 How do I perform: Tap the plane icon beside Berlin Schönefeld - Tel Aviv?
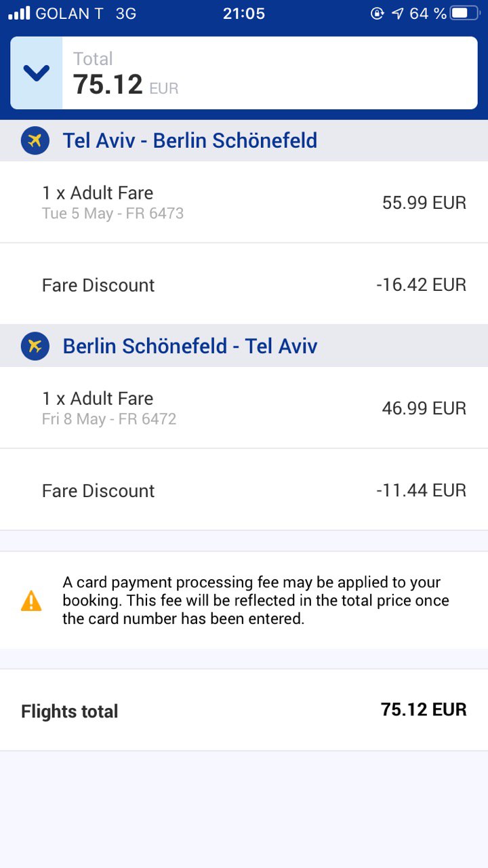click(35, 346)
